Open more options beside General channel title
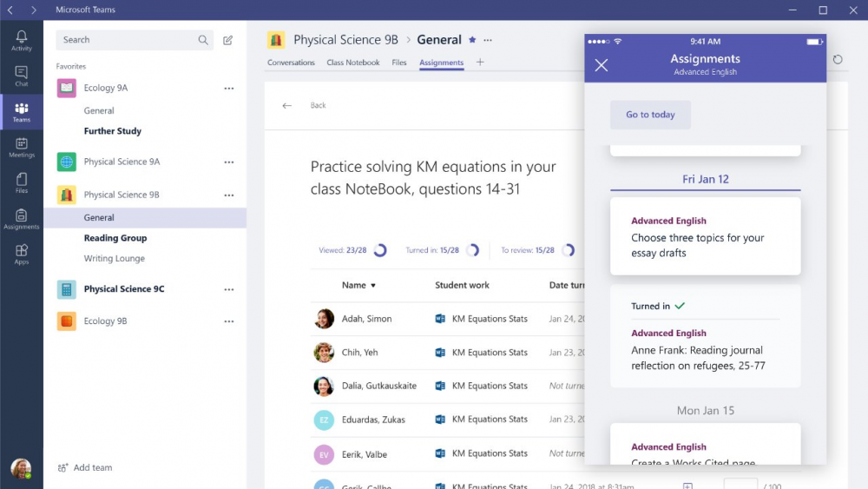Screen dimensions: 868x489 click(488, 40)
